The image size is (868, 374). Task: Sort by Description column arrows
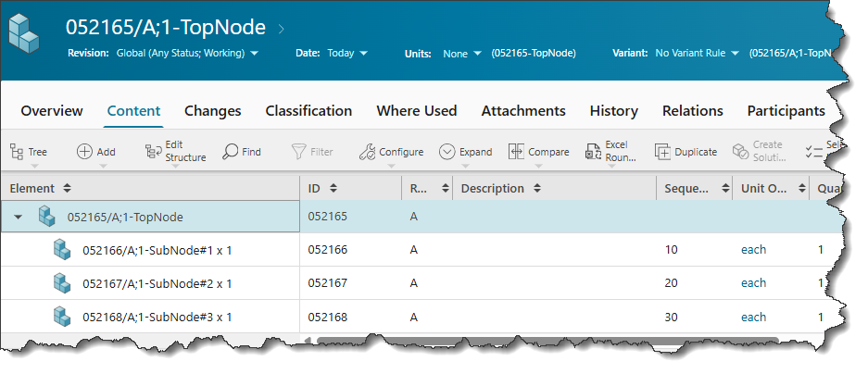click(537, 189)
